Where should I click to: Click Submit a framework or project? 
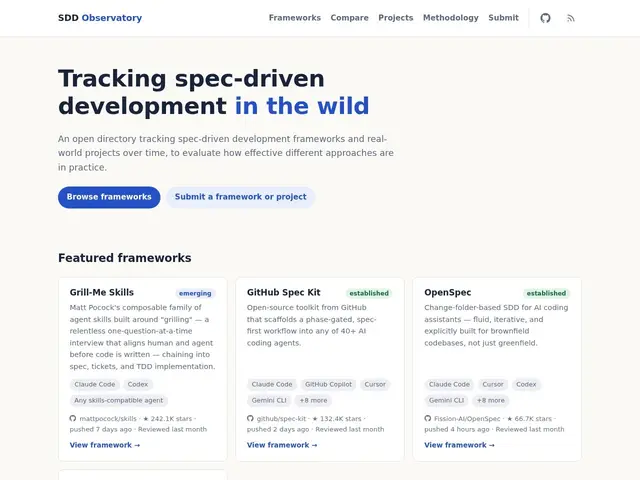(x=240, y=197)
